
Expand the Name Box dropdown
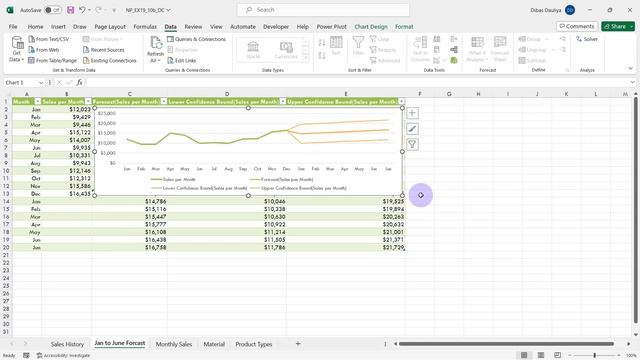pos(41,83)
